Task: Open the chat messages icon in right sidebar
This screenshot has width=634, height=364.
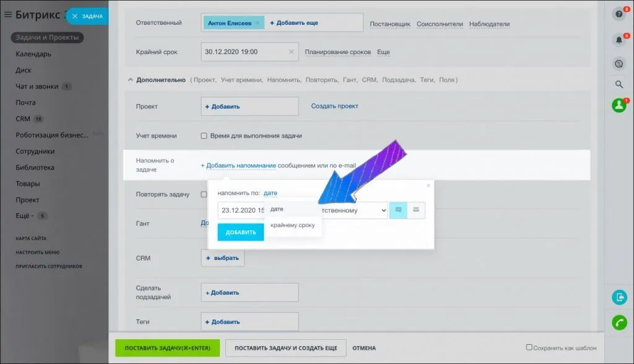Action: 619,64
